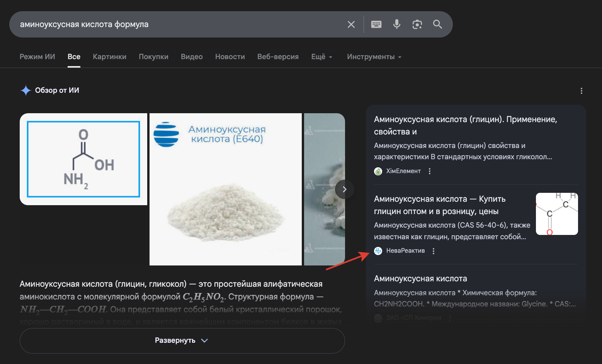The image size is (602, 364).
Task: Open three-dot menu next to НеваРеактив source
Action: click(434, 251)
